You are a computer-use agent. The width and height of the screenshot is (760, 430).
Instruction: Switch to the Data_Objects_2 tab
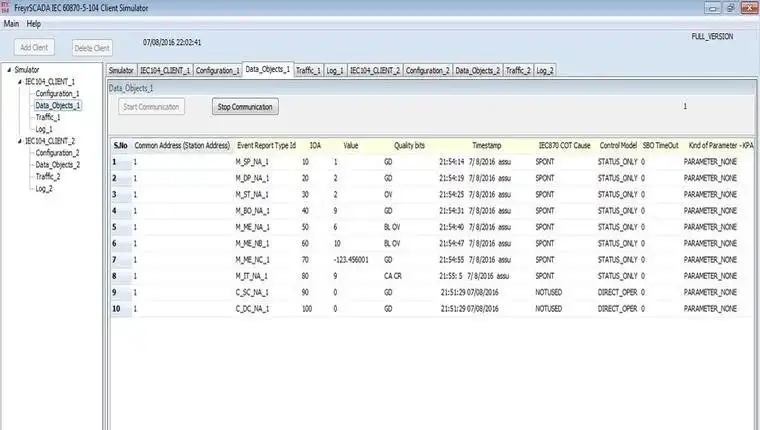[477, 71]
